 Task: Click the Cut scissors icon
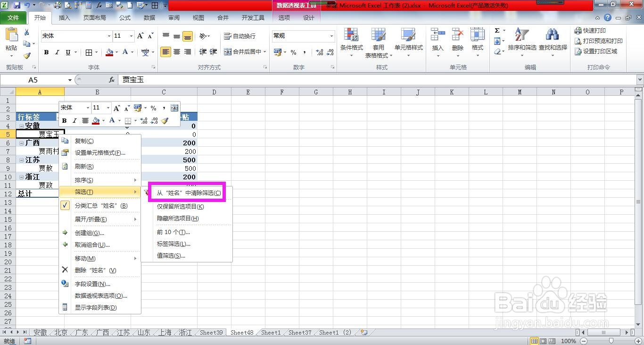[27, 33]
